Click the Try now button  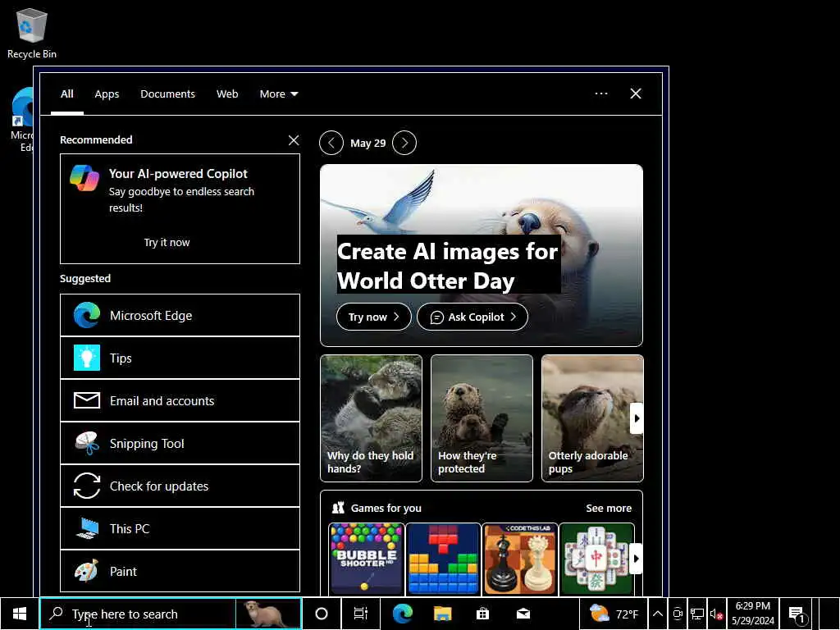click(373, 317)
